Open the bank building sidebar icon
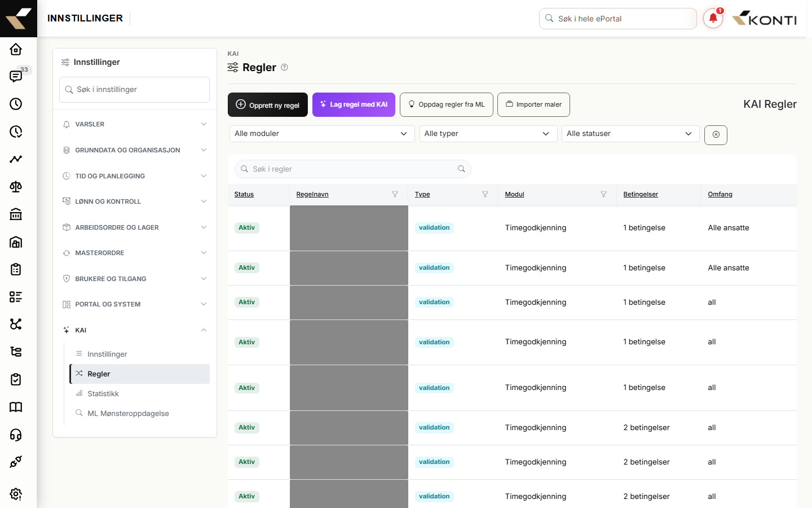 tap(16, 214)
